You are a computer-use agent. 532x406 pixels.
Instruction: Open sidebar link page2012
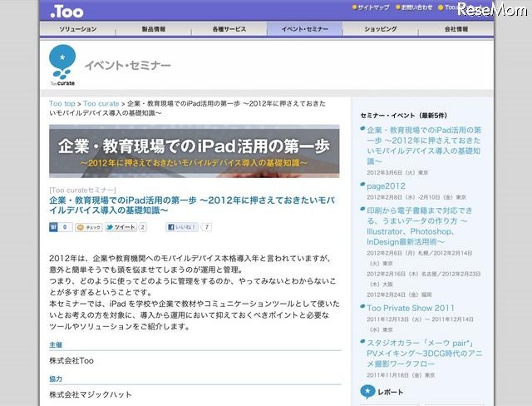click(386, 186)
